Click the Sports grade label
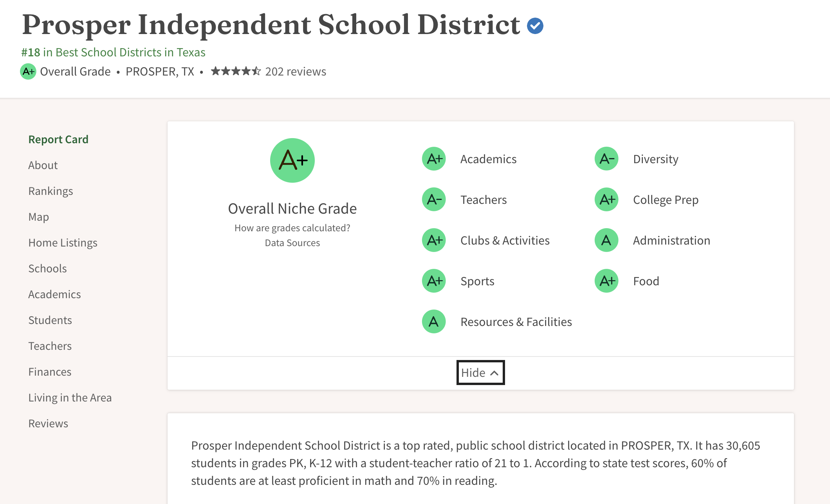 (477, 281)
